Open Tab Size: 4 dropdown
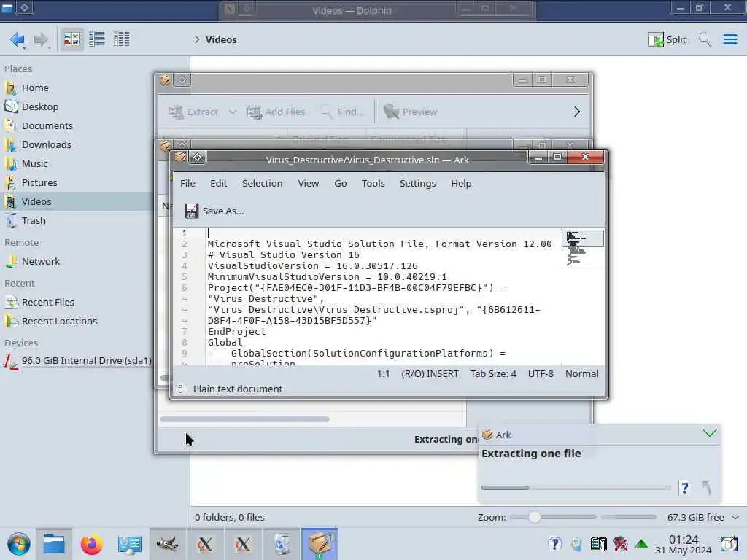 (494, 374)
